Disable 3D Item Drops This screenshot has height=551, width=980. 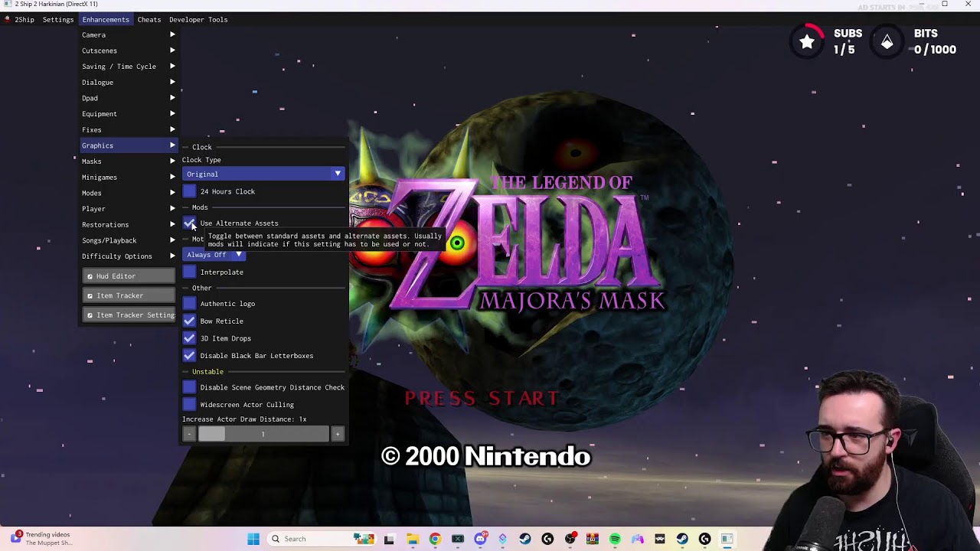189,338
